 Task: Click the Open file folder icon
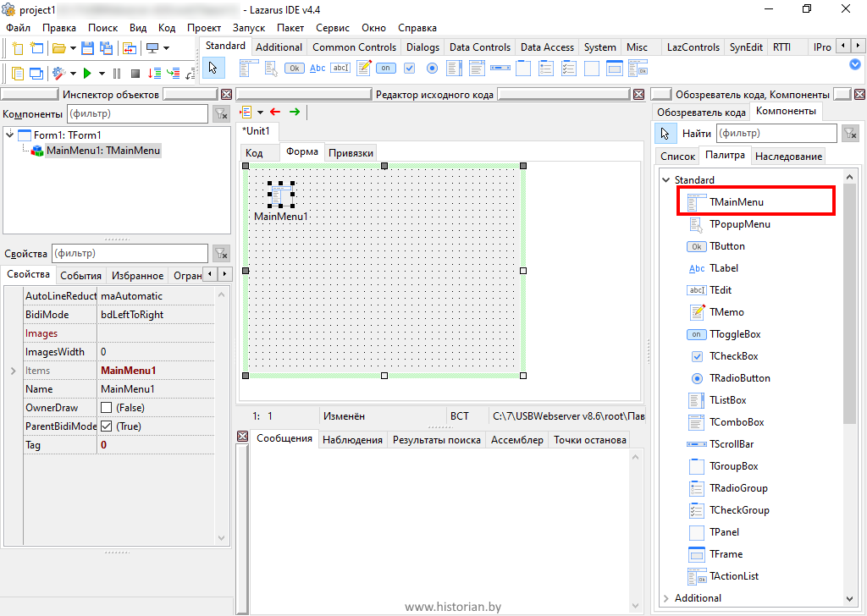click(59, 48)
